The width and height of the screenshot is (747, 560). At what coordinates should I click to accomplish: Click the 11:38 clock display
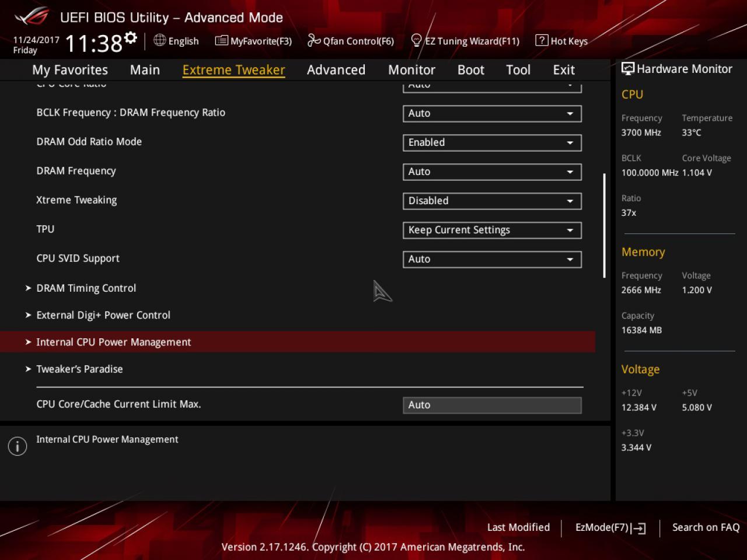[x=93, y=43]
